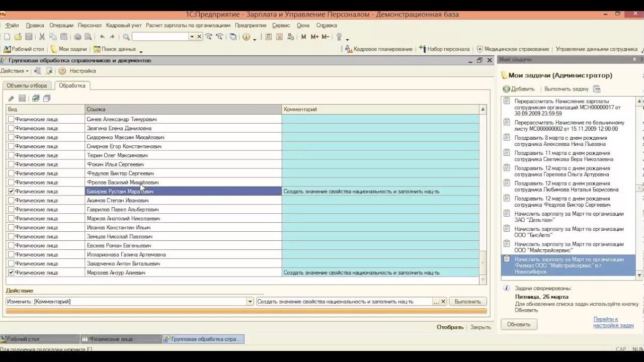Viewport: 644px width, 362px height.
Task: Click the help question mark icon near Настройка
Action: pyautogui.click(x=62, y=71)
